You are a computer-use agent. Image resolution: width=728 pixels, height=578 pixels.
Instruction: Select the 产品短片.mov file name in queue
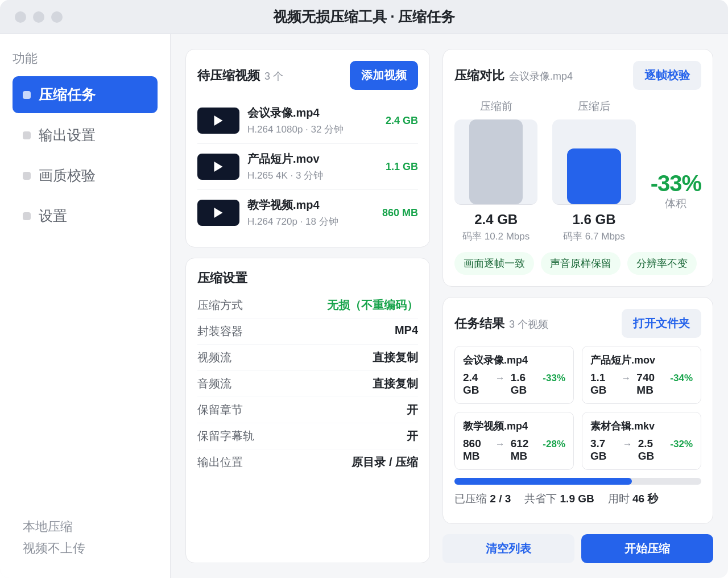point(283,159)
